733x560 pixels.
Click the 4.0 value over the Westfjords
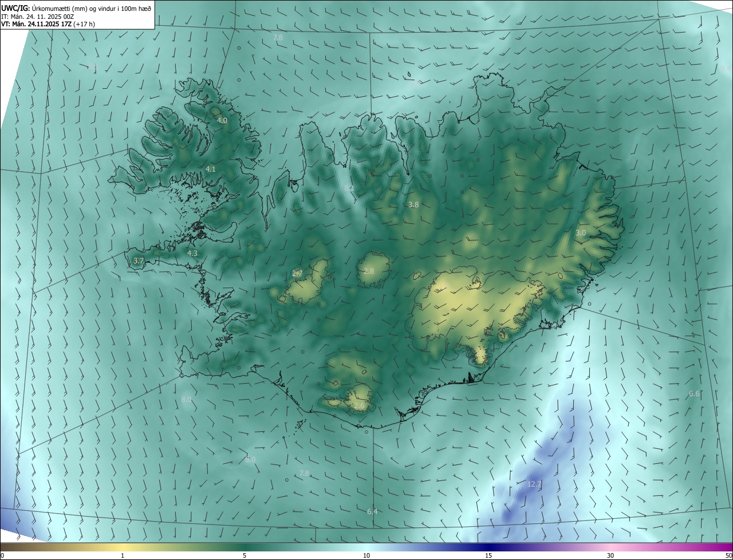pyautogui.click(x=222, y=121)
